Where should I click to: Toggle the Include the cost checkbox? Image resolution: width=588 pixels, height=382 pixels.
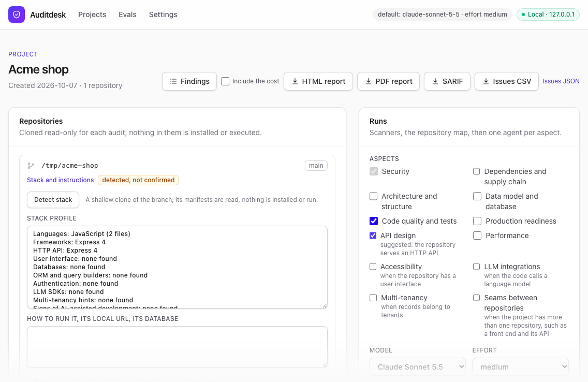tap(225, 81)
